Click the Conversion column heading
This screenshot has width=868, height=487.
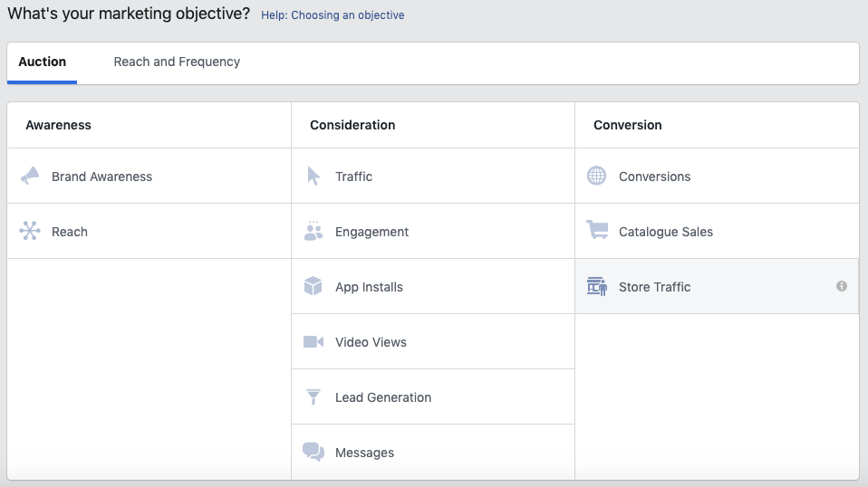628,125
